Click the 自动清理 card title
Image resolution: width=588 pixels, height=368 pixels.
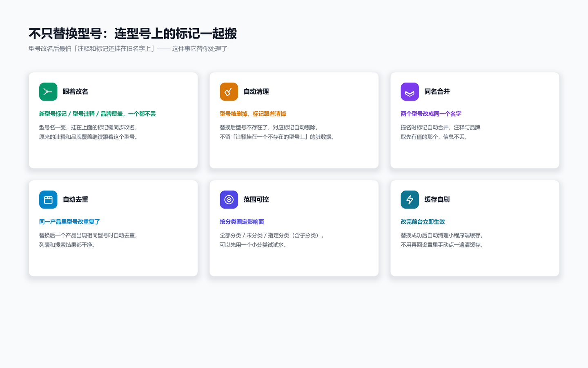tap(256, 92)
